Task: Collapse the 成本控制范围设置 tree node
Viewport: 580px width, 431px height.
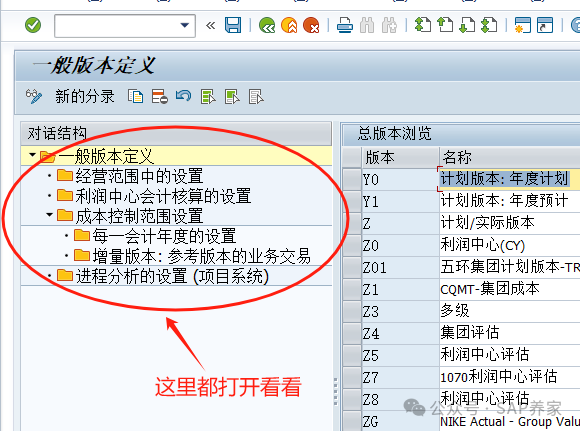Action: [x=49, y=214]
